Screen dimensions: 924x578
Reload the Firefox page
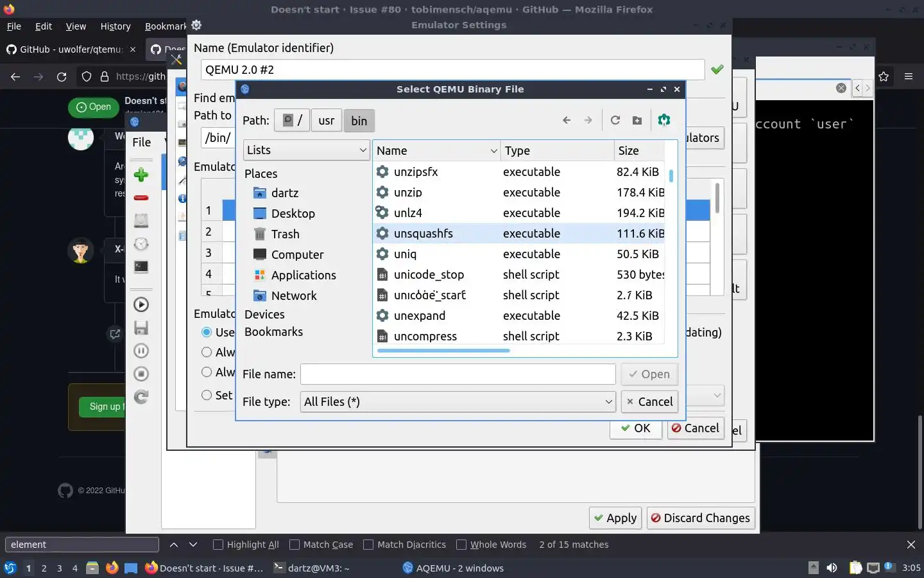click(62, 76)
